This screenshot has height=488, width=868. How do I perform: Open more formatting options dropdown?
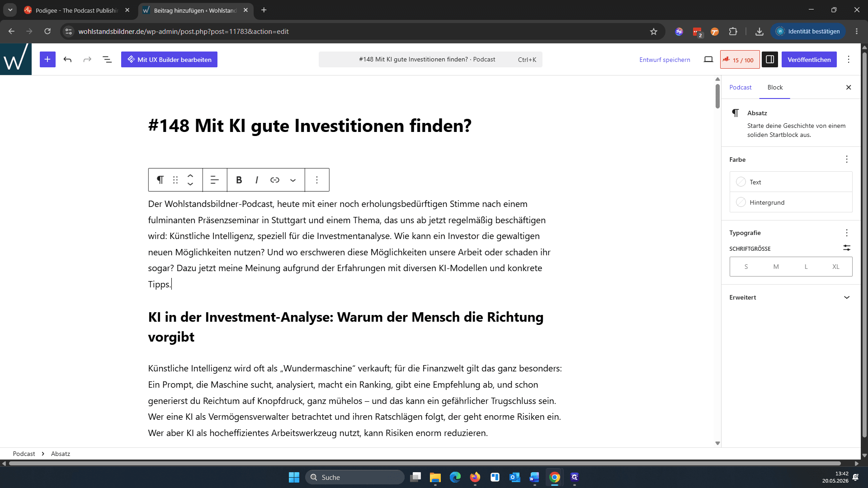click(x=293, y=180)
